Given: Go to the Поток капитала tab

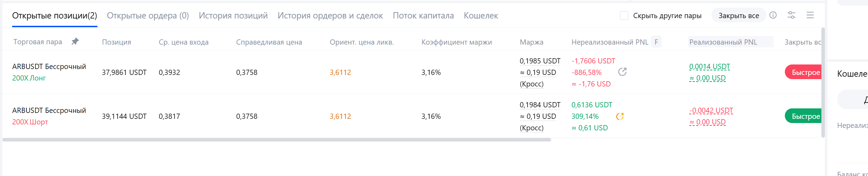Looking at the screenshot, I should [423, 15].
